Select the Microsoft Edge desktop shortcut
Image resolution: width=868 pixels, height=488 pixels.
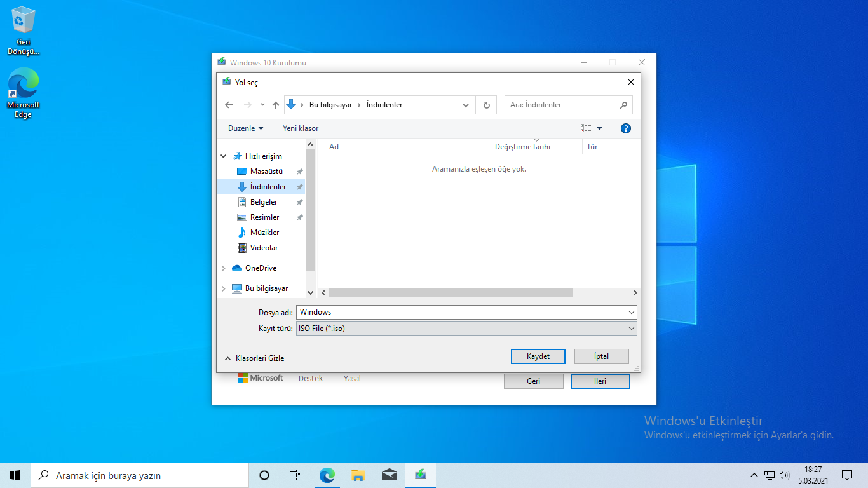tap(24, 93)
